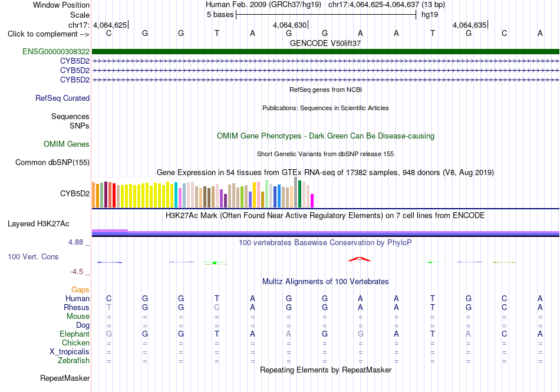
Task: Click the 'Click to complement -->' label
Action: tap(48, 34)
